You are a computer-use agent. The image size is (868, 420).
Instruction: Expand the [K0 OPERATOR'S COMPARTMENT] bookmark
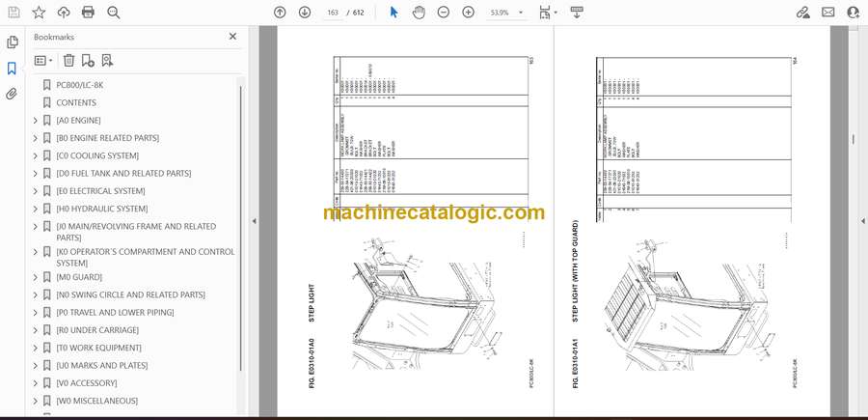click(x=36, y=252)
